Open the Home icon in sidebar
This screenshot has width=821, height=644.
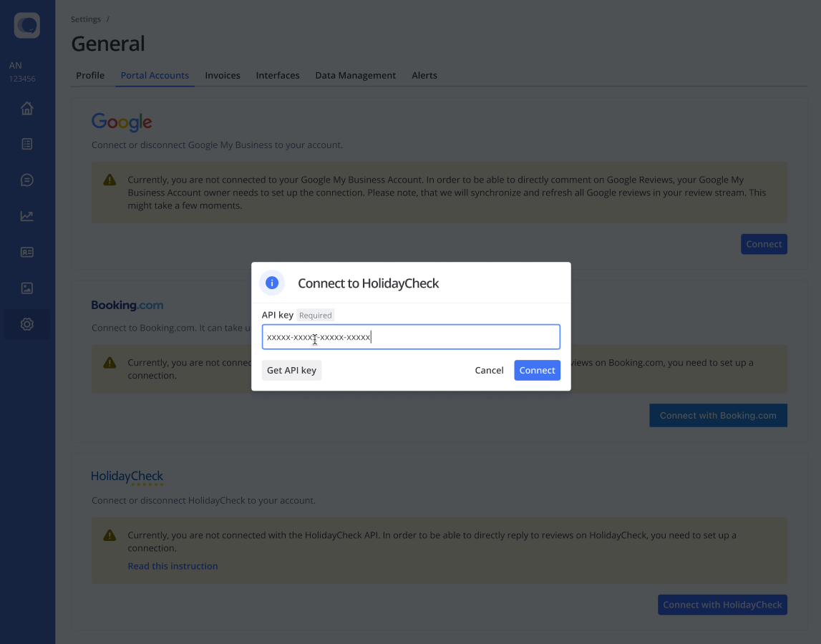26,108
